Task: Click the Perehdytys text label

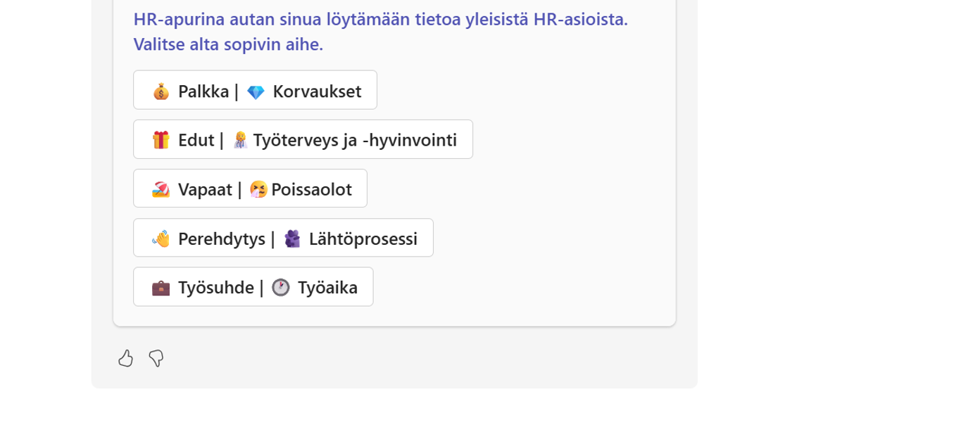Action: pyautogui.click(x=222, y=238)
